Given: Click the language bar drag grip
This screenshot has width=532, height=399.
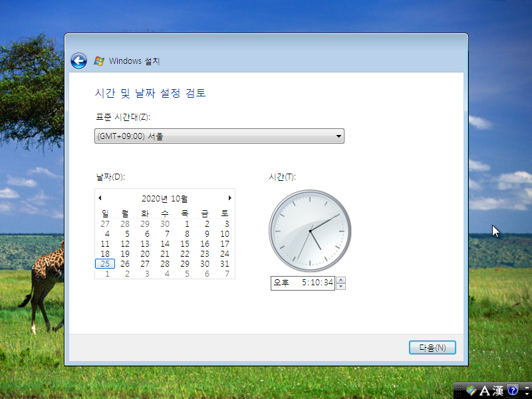Looking at the screenshot, I should click(x=458, y=390).
